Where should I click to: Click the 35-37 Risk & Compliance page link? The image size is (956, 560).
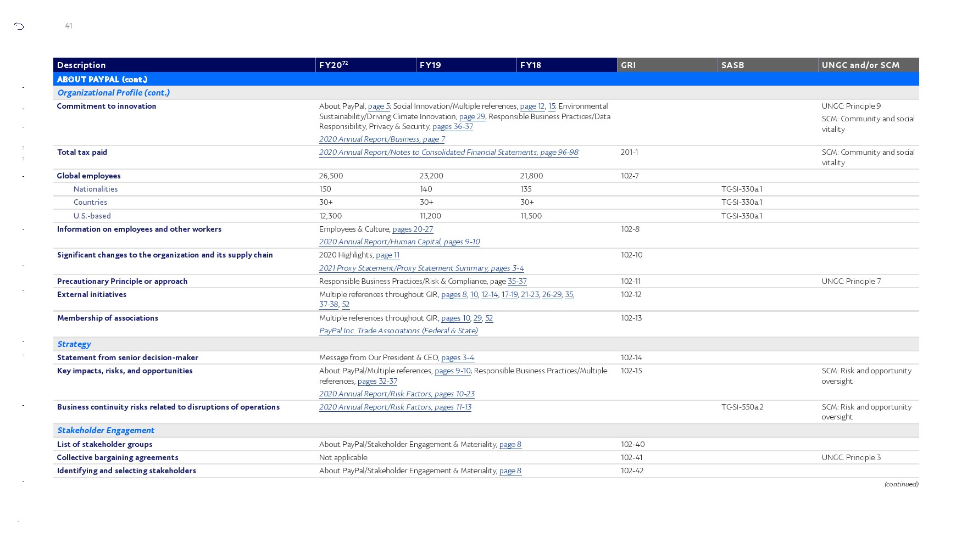tap(516, 282)
